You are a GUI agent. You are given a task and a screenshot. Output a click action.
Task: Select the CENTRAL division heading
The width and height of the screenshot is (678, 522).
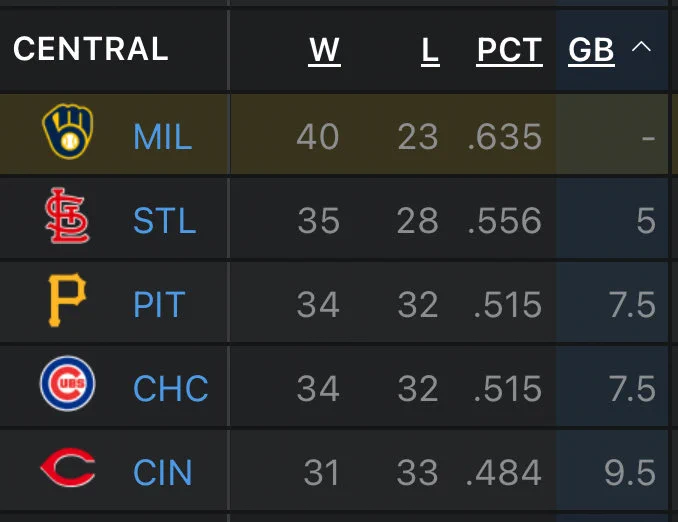pos(90,48)
